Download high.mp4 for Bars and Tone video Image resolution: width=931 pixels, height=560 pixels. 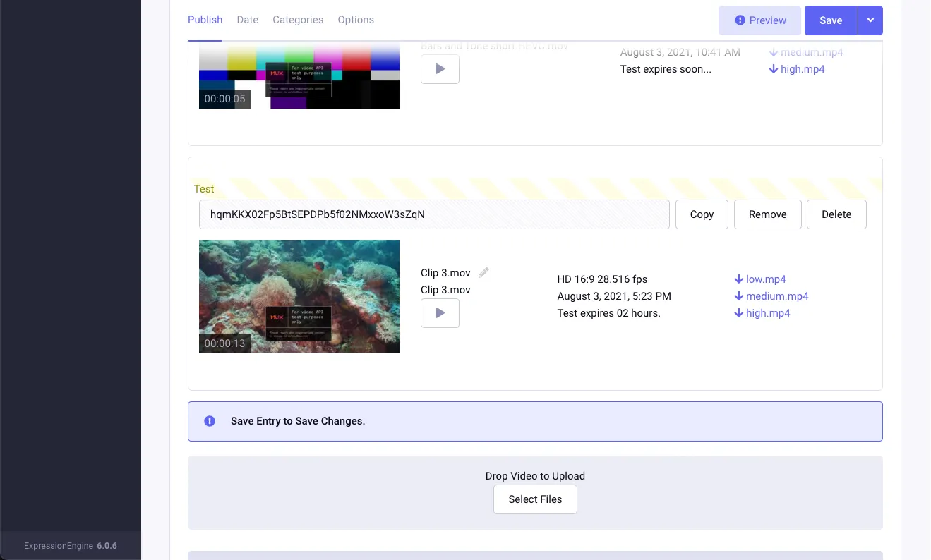click(797, 69)
